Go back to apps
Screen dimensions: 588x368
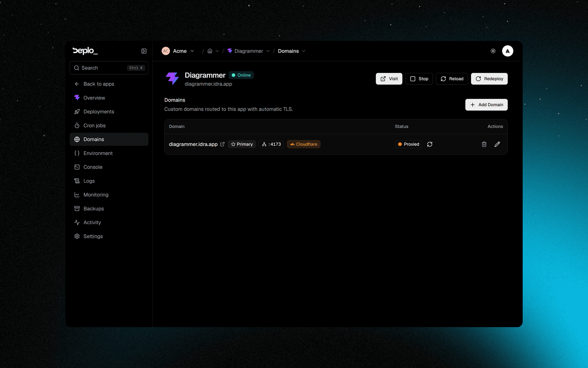pos(109,84)
